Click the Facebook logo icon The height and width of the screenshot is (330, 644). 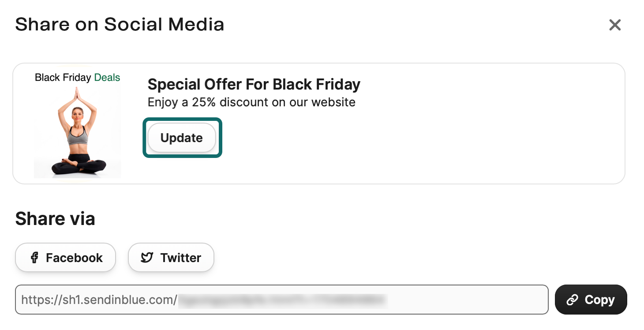(x=34, y=258)
